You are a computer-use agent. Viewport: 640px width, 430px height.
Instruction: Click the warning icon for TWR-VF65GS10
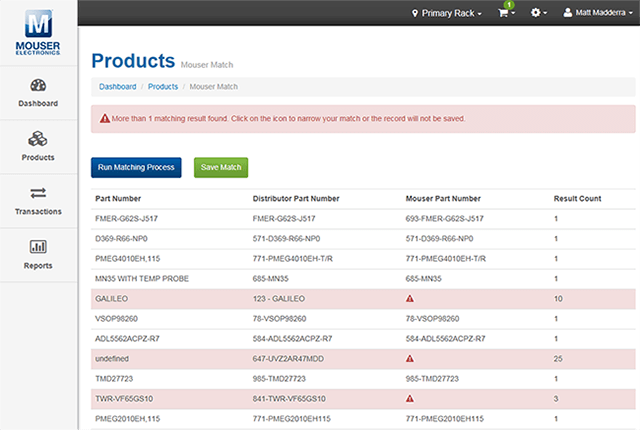coord(410,397)
